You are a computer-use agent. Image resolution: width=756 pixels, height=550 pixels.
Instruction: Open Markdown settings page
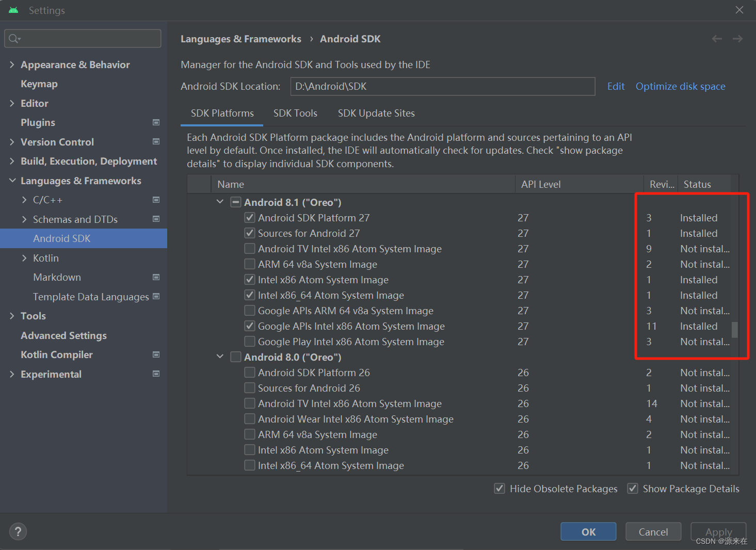[x=57, y=277]
